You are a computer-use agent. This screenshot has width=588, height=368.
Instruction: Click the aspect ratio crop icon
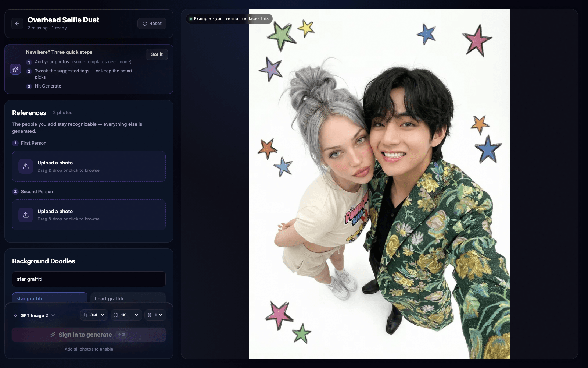85,315
